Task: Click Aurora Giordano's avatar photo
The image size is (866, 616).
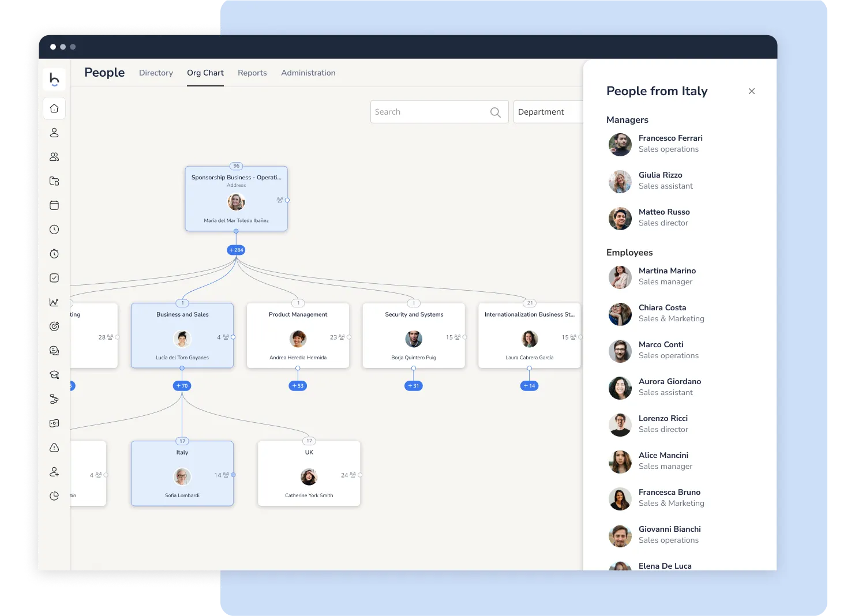Action: coord(620,388)
